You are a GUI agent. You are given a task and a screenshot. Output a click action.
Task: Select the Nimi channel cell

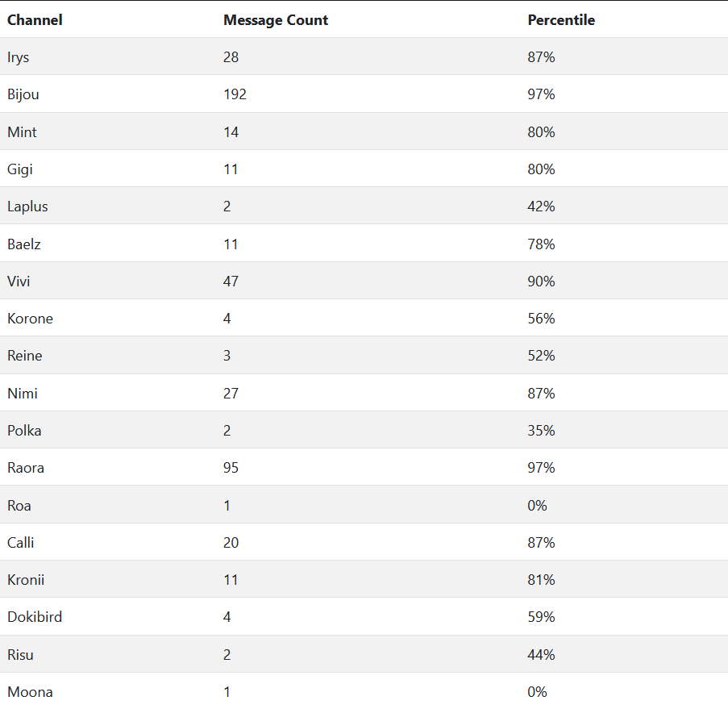pos(23,394)
